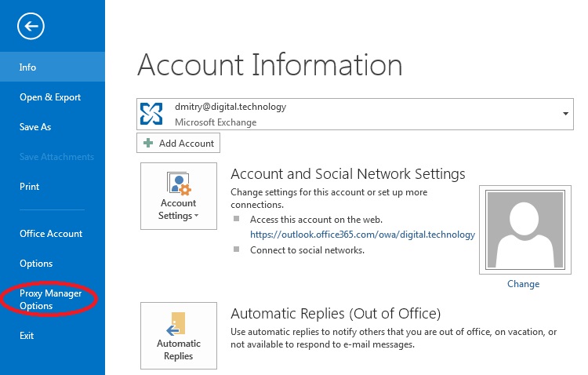Click the greyed-out Save Attachments item
The width and height of the screenshot is (588, 375).
tap(56, 157)
